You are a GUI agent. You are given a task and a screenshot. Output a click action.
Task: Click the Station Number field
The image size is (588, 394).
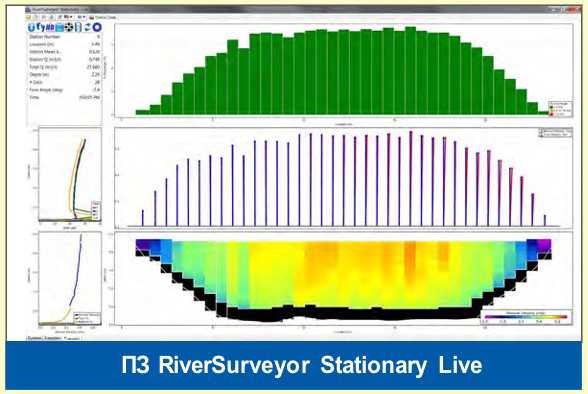pyautogui.click(x=64, y=37)
